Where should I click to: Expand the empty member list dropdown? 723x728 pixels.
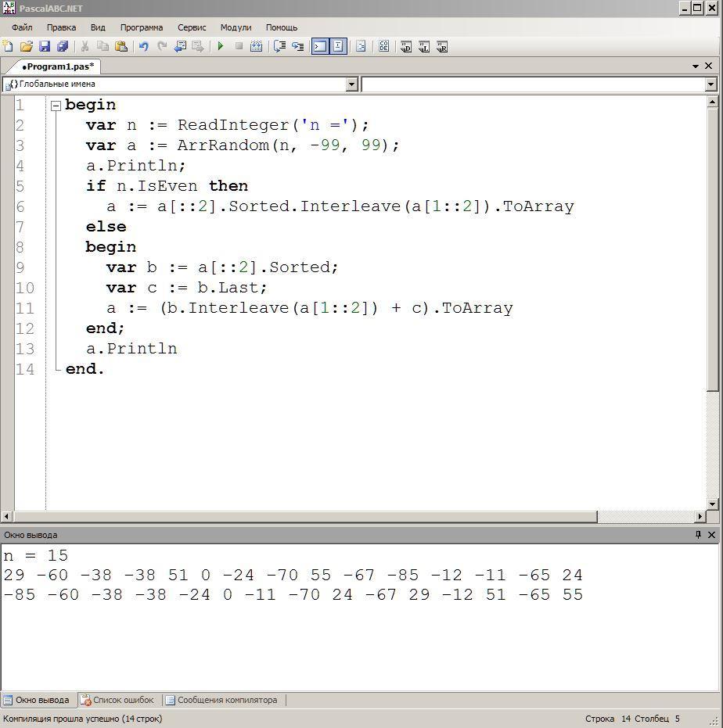(x=711, y=84)
